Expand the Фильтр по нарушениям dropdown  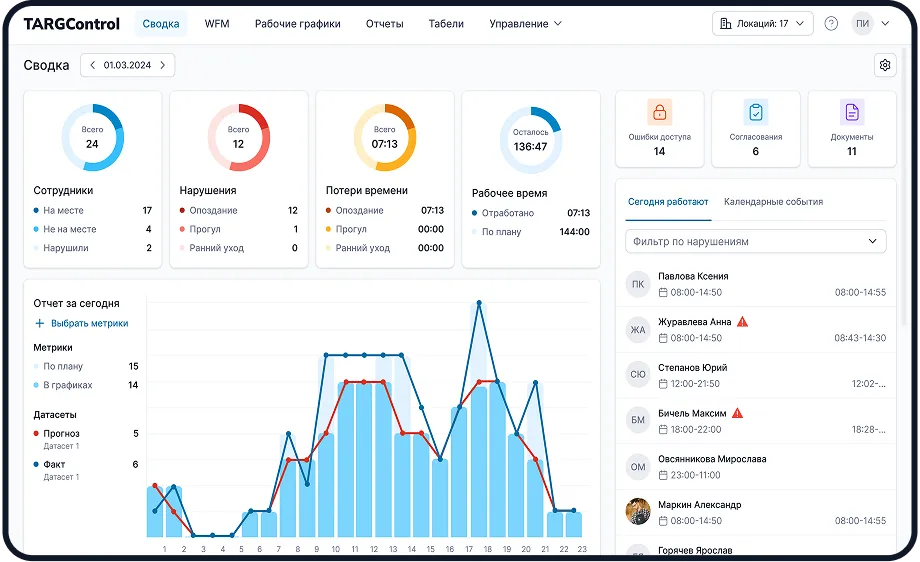pos(755,241)
